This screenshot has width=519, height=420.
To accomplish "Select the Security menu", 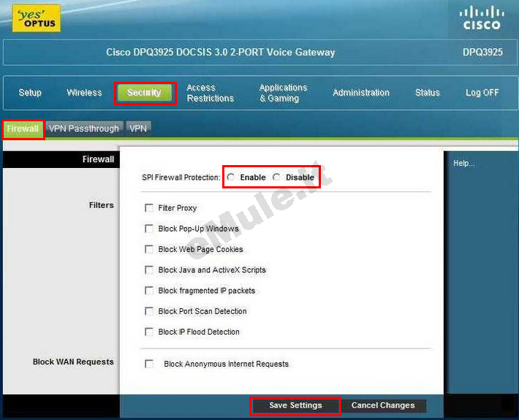I will click(145, 93).
